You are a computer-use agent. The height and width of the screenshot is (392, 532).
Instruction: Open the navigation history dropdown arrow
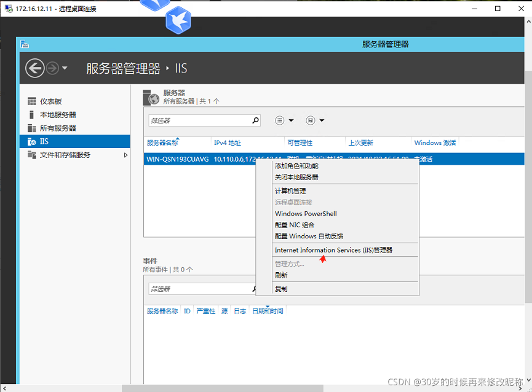pos(65,68)
